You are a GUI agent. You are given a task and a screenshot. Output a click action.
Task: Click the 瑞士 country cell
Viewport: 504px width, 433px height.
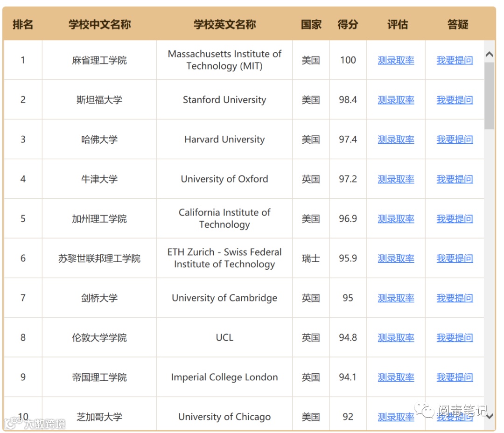pos(311,258)
